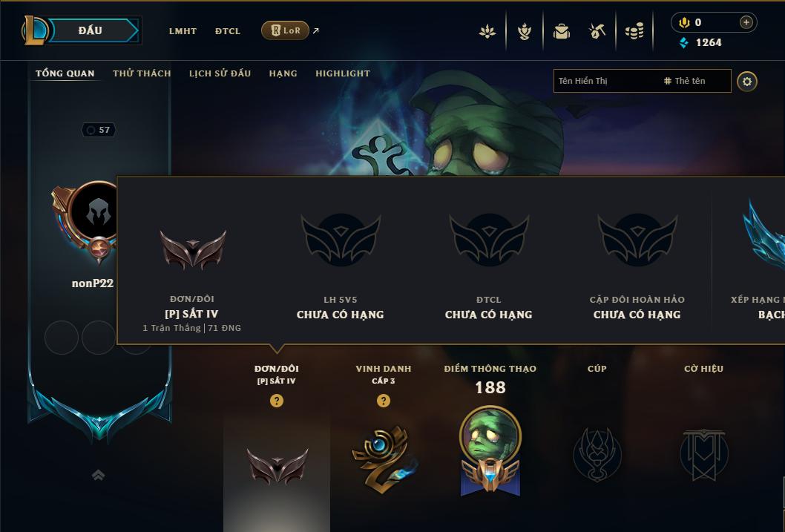
Task: Open the Loot backpack icon
Action: coord(562,31)
